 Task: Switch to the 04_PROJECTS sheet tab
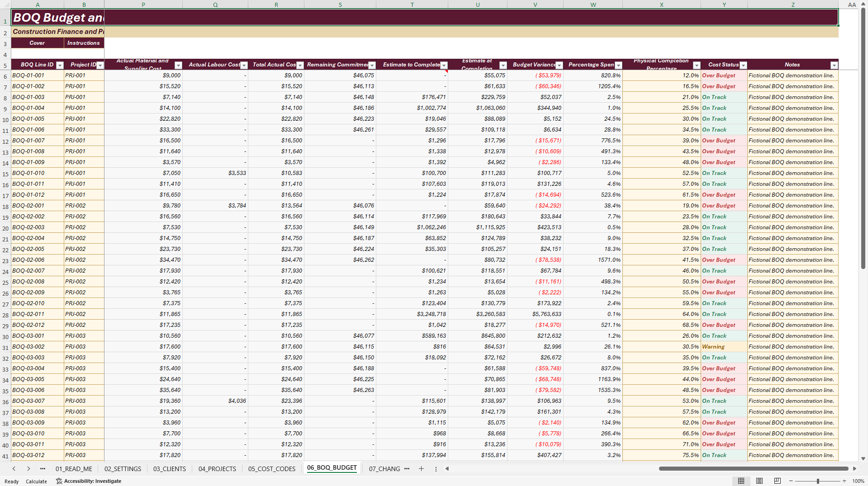[x=217, y=469]
